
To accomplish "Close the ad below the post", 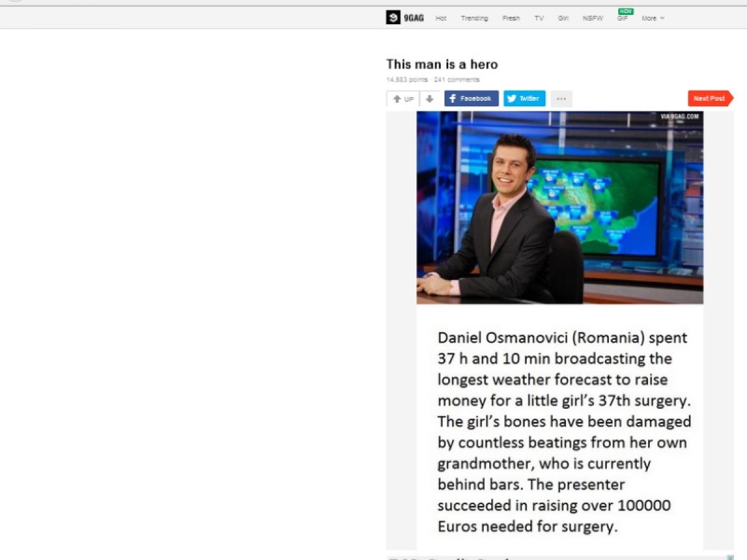I will click(731, 558).
